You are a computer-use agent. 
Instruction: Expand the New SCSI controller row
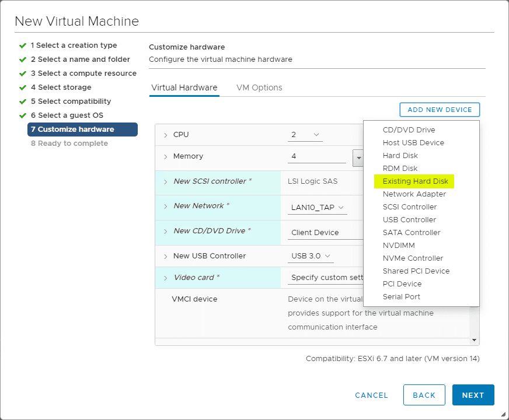coord(166,181)
